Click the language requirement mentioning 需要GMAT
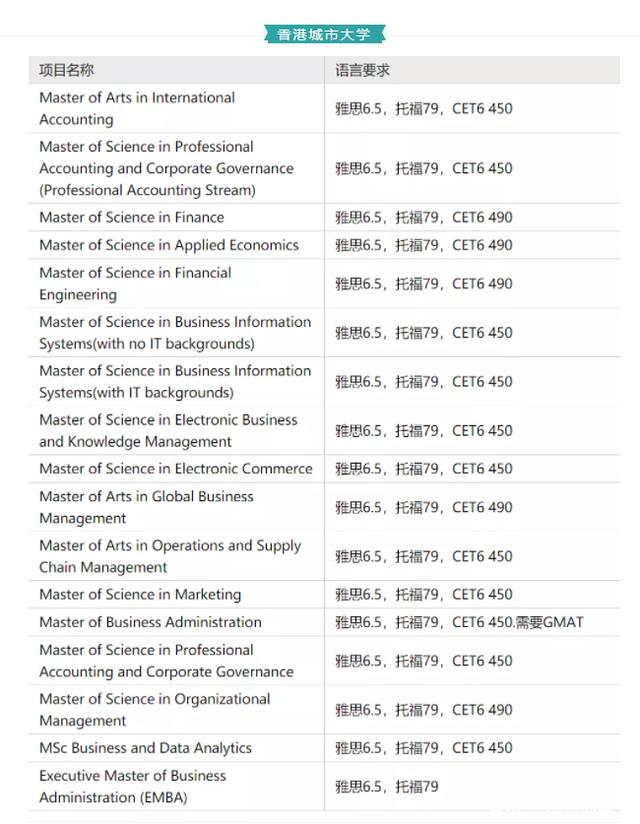Viewport: 640px width, 824px height. tap(459, 622)
